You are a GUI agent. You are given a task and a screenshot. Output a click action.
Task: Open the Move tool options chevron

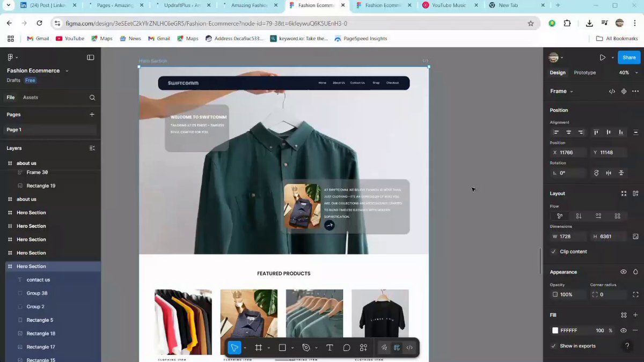pyautogui.click(x=245, y=348)
